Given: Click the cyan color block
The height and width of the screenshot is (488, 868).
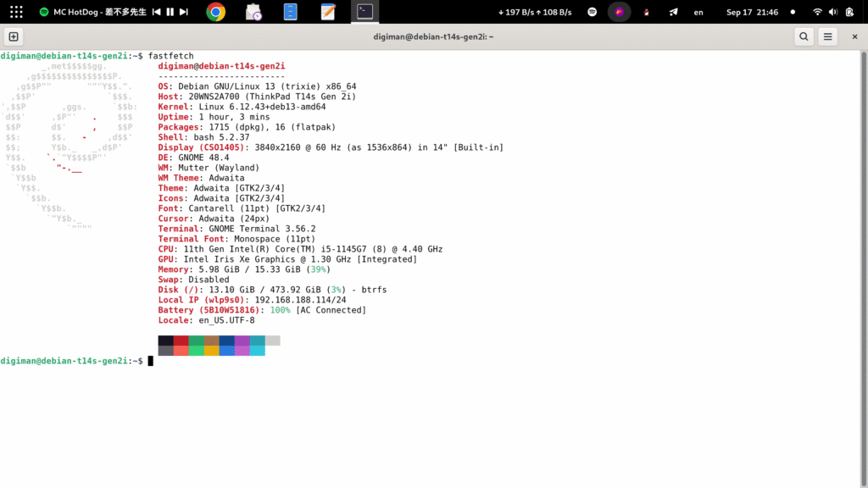Looking at the screenshot, I should [x=258, y=341].
